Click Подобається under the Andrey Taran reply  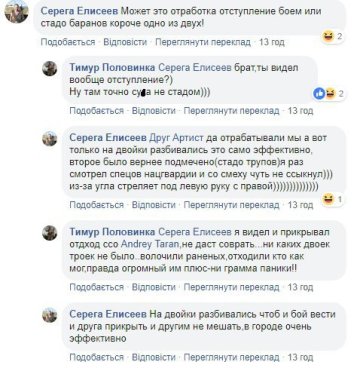(97, 287)
